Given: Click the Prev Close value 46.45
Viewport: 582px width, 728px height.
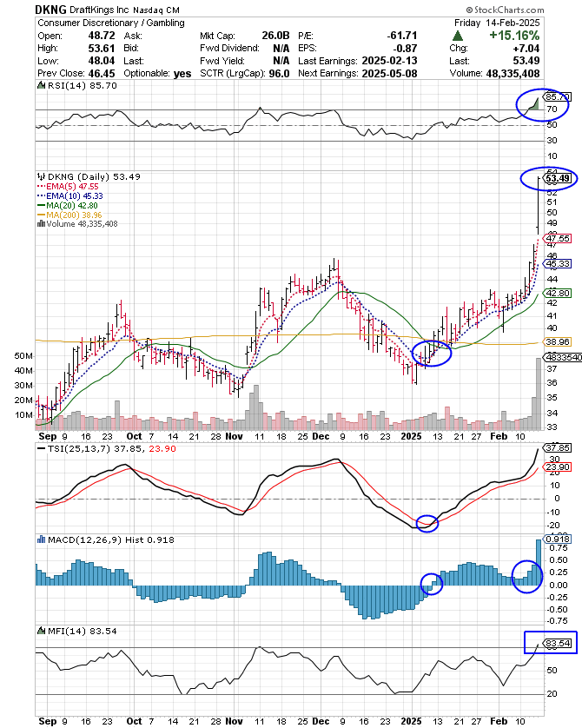Looking at the screenshot, I should [102, 73].
